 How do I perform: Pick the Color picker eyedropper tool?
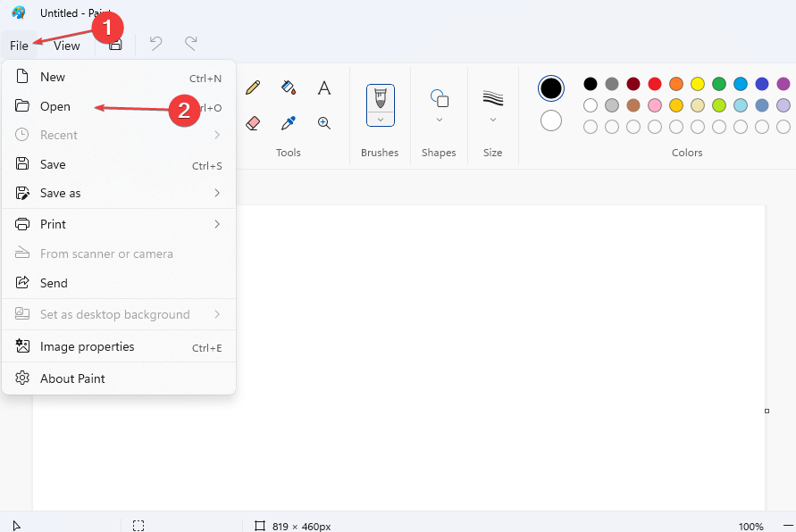(x=289, y=123)
